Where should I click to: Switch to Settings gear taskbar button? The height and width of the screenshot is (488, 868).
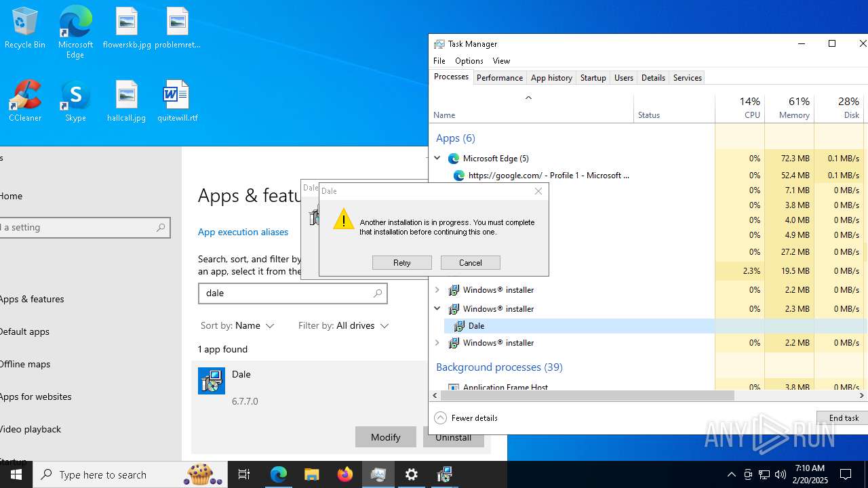412,474
